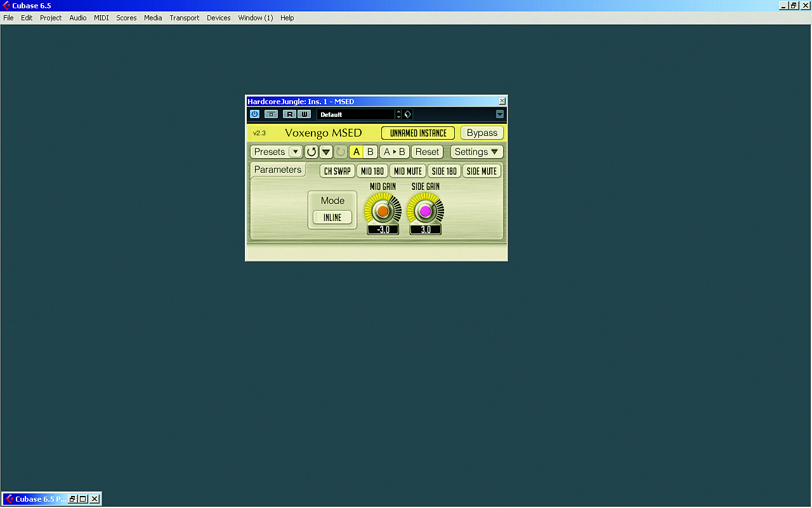Open the Default preset name field
The image size is (812, 508).
(356, 114)
